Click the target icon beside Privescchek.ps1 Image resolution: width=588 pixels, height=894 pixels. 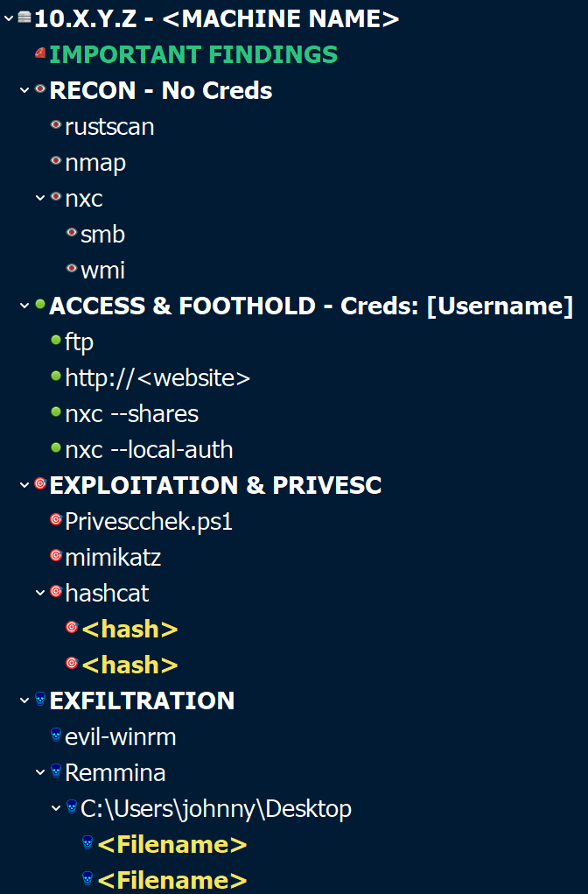click(x=56, y=521)
